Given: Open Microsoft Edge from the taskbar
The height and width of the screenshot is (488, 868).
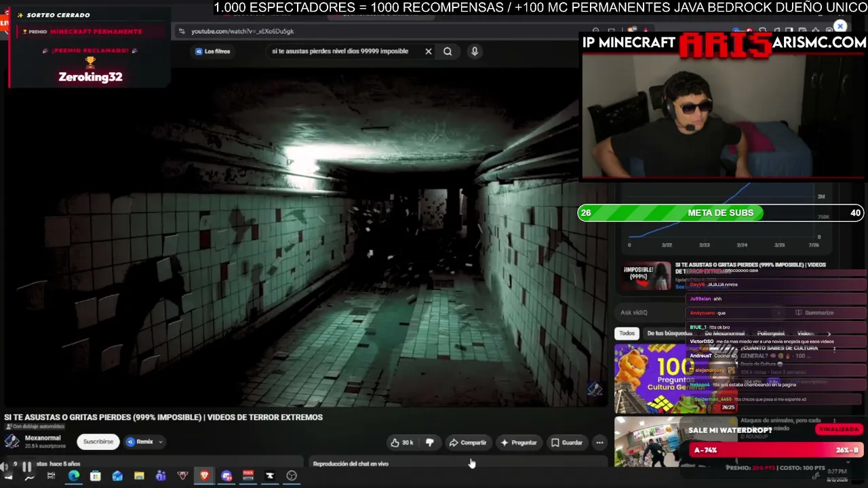Looking at the screenshot, I should 74,476.
